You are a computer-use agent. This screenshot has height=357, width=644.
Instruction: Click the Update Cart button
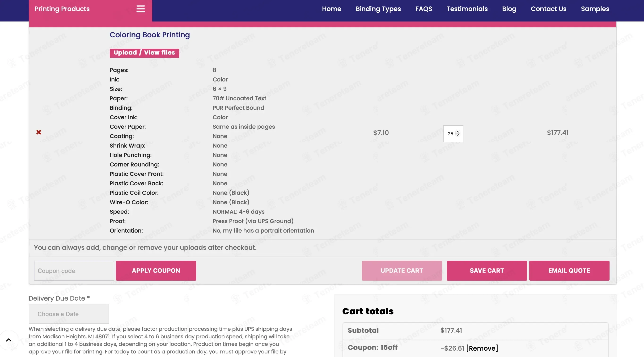pyautogui.click(x=402, y=271)
